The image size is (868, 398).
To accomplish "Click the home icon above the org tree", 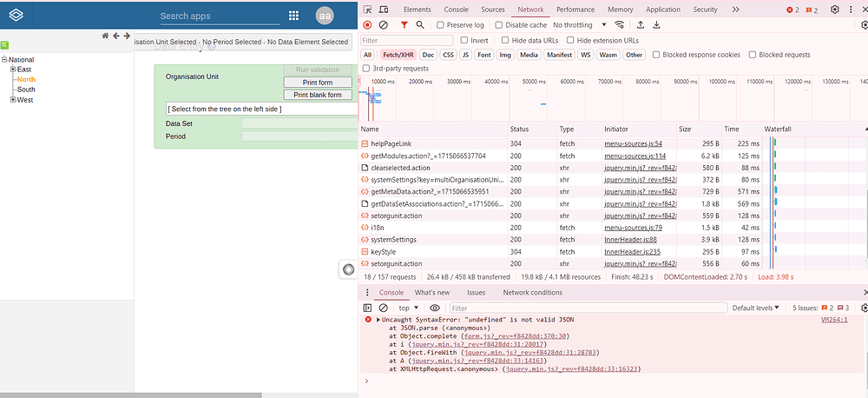I will click(105, 36).
